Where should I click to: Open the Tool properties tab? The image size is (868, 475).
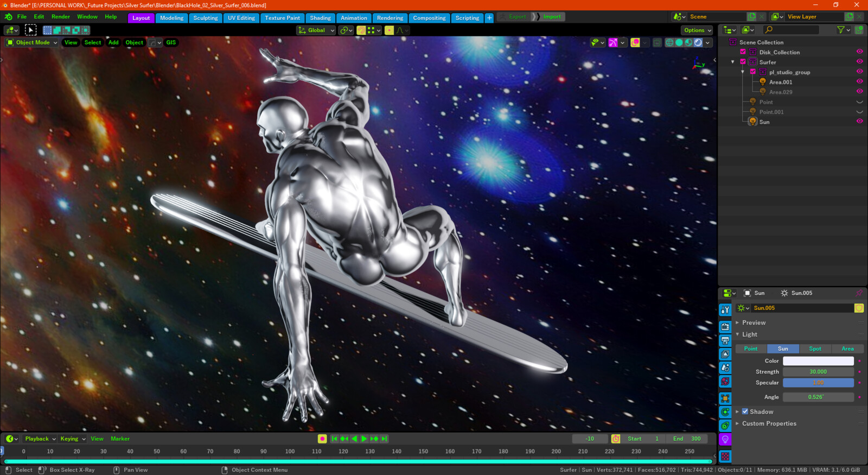click(725, 309)
